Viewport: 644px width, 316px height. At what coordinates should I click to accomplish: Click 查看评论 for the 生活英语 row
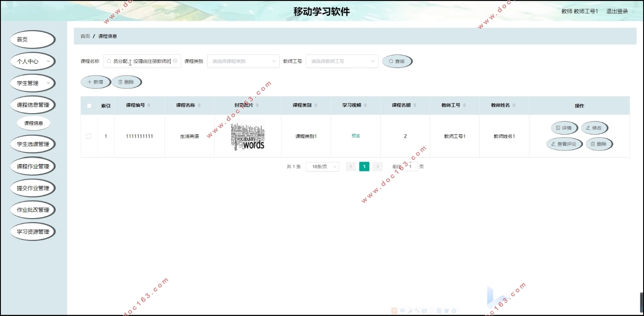[564, 144]
